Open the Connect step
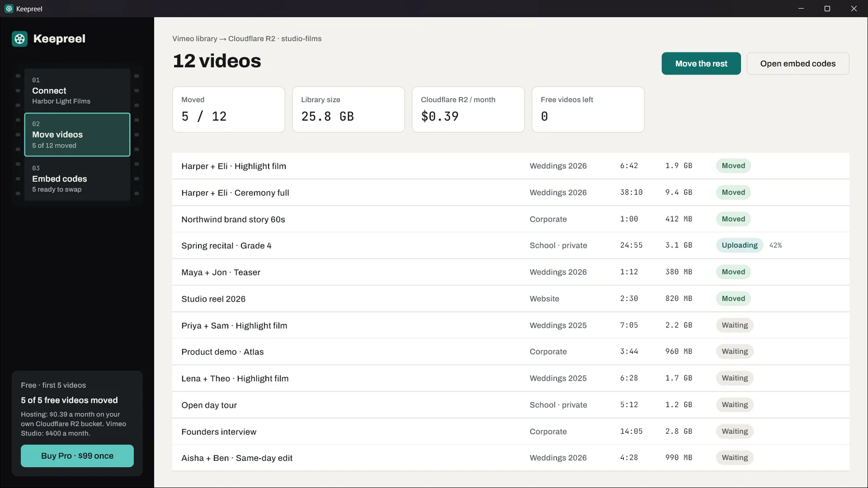Viewport: 868px width, 488px height. pyautogui.click(x=77, y=90)
